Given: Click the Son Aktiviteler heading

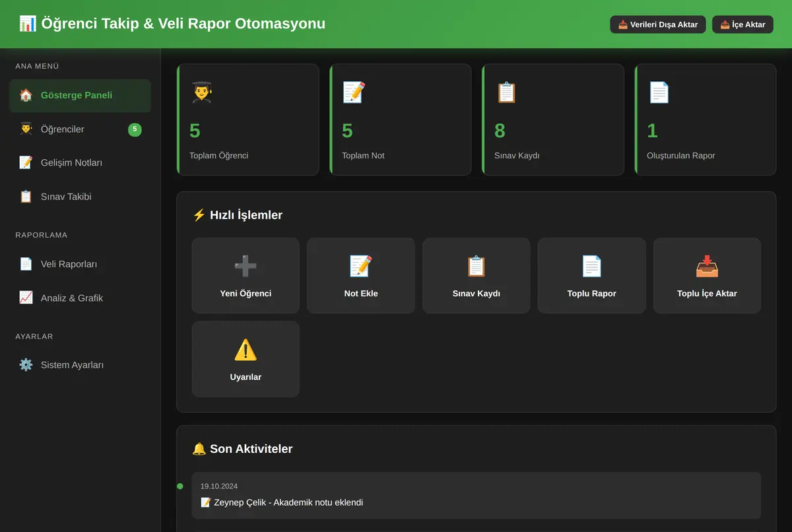Looking at the screenshot, I should tap(251, 449).
